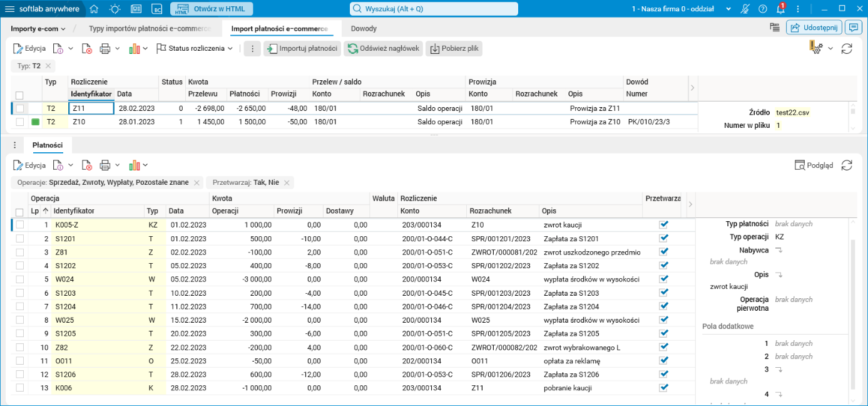Open the notifications bell icon

click(780, 9)
